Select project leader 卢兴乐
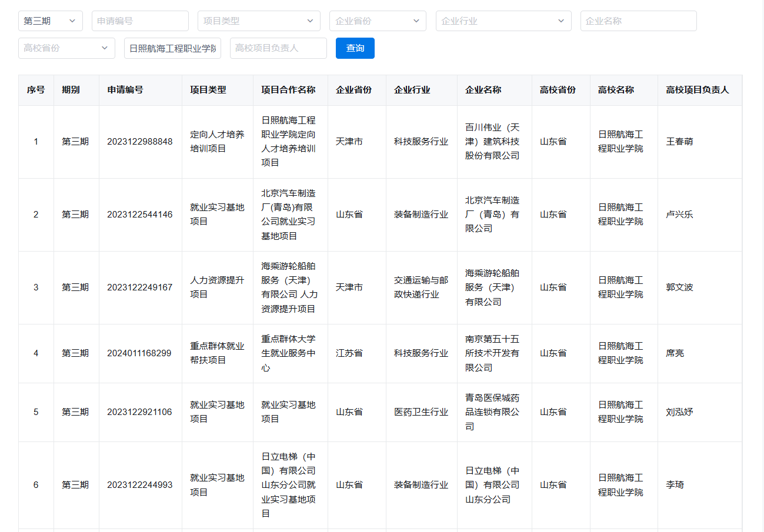This screenshot has width=764, height=532. pos(679,215)
